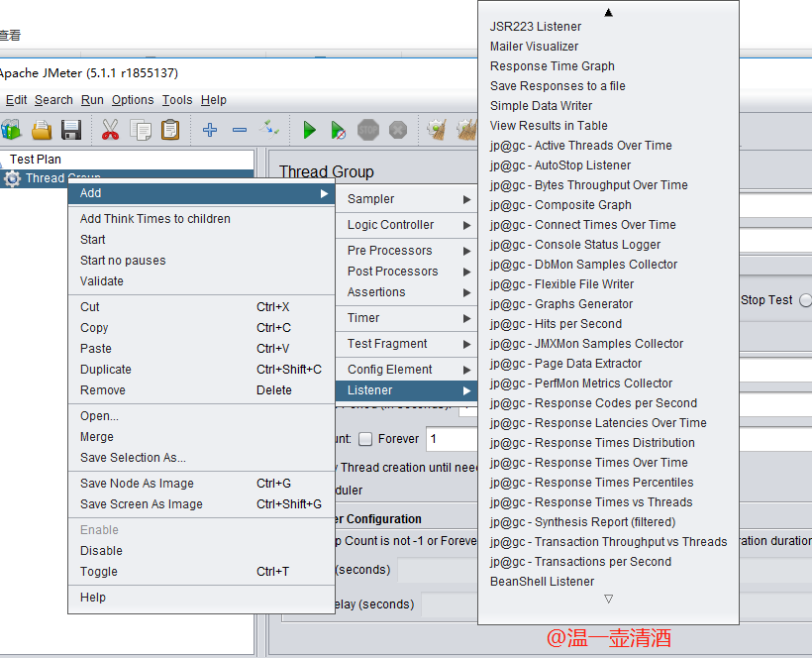Add jp@gc - Hits per Second listener
The height and width of the screenshot is (658, 812).
pos(608,324)
